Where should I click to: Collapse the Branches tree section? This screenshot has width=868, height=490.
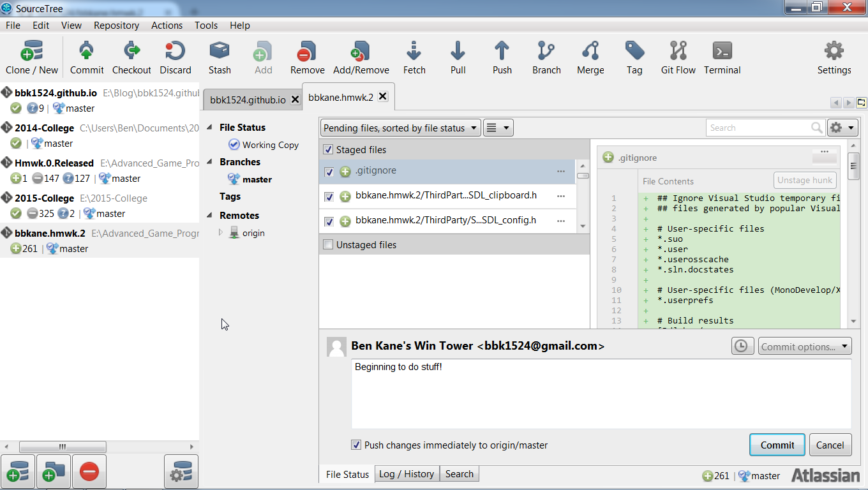tap(209, 162)
